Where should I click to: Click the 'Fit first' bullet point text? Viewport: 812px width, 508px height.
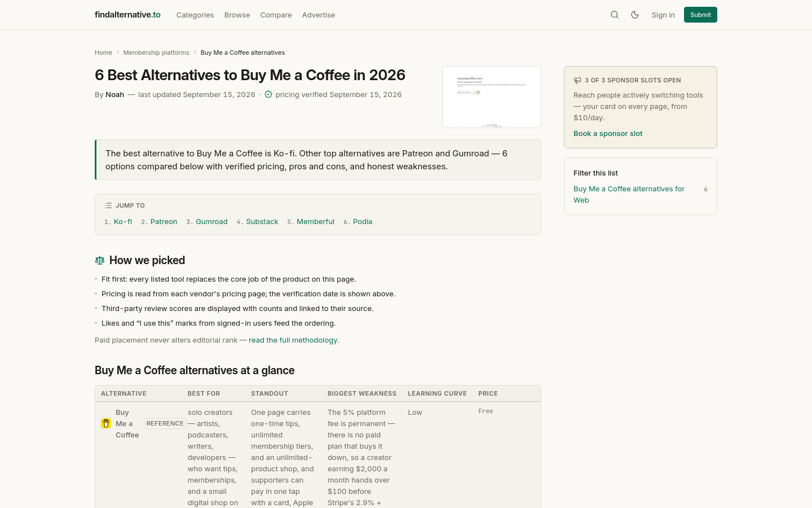point(229,279)
